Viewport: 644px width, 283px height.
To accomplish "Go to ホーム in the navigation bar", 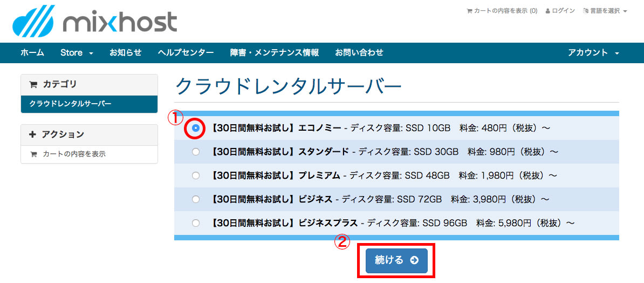I will pyautogui.click(x=32, y=52).
